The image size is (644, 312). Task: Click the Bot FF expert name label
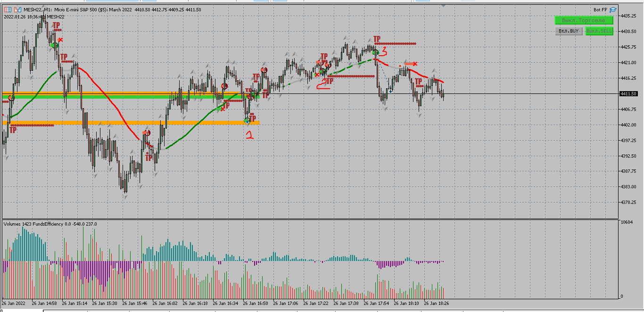click(600, 9)
